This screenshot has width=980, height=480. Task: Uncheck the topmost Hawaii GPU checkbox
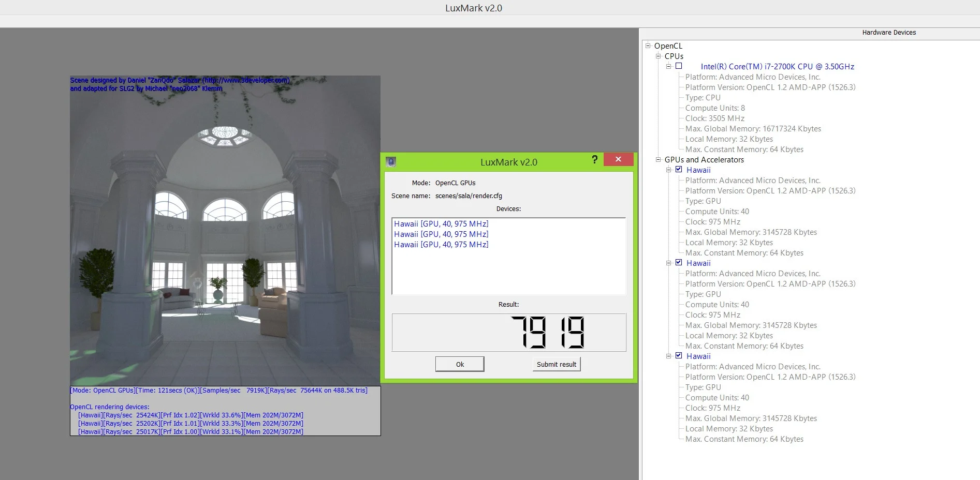tap(679, 169)
